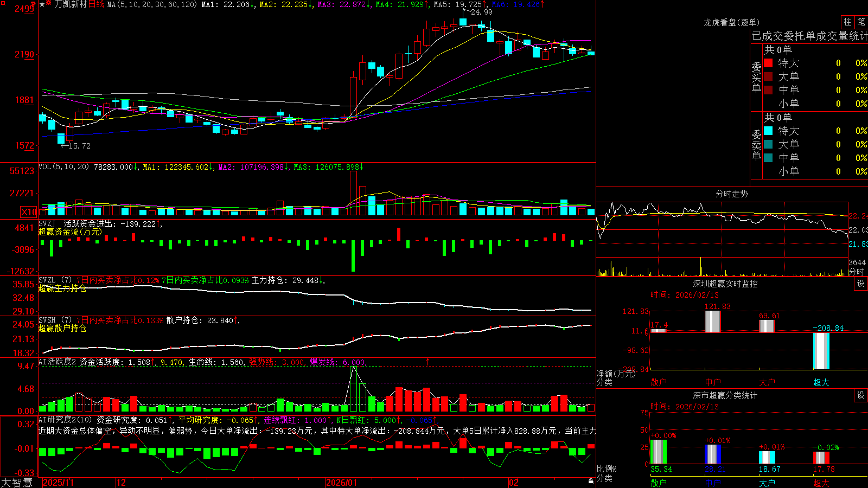Viewport: 868px width, 488px height.
Task: Click the 强势线: 3.000 label
Action: pyautogui.click(x=276, y=362)
